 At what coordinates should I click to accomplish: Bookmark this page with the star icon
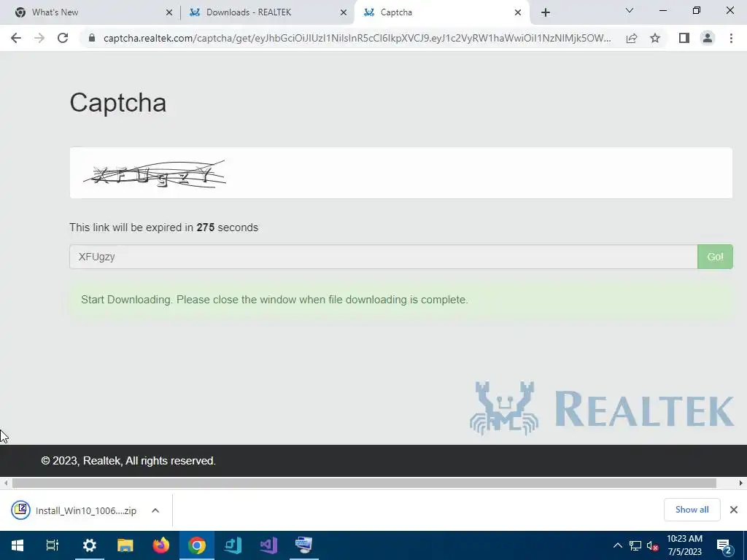tap(655, 38)
